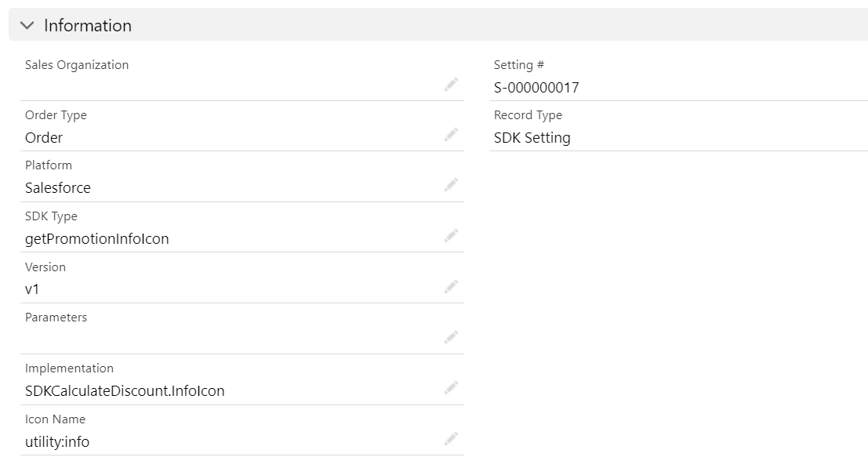The image size is (868, 468).
Task: Click the empty Parameters field area
Action: tap(227, 339)
